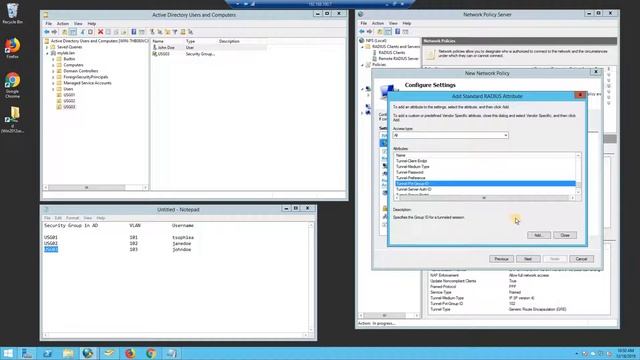Click the attributes list scroll-down arrow
The width and height of the screenshot is (640, 360).
tap(578, 192)
